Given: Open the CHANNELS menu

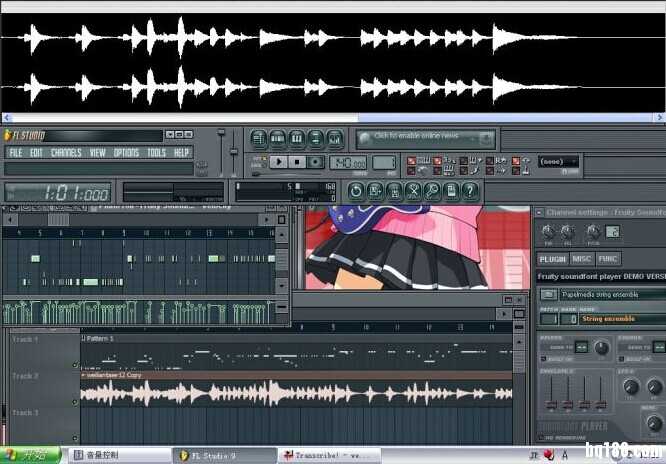Looking at the screenshot, I should (66, 153).
